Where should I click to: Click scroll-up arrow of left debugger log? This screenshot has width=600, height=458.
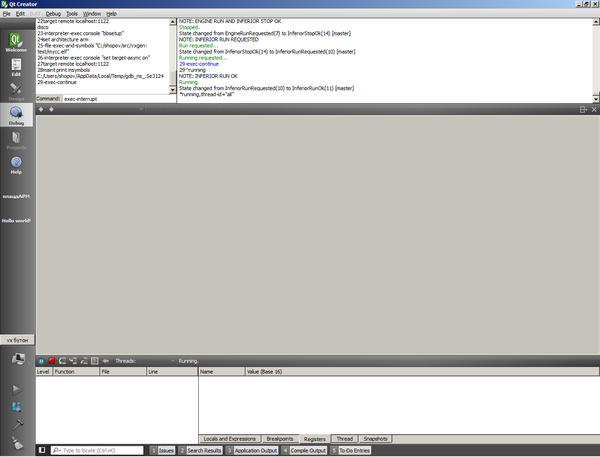click(173, 22)
